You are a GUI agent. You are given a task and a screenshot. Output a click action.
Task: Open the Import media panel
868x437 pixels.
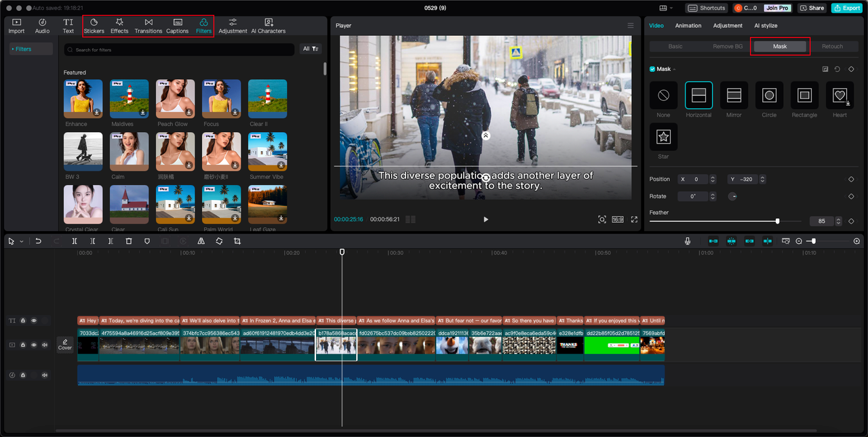[16, 26]
